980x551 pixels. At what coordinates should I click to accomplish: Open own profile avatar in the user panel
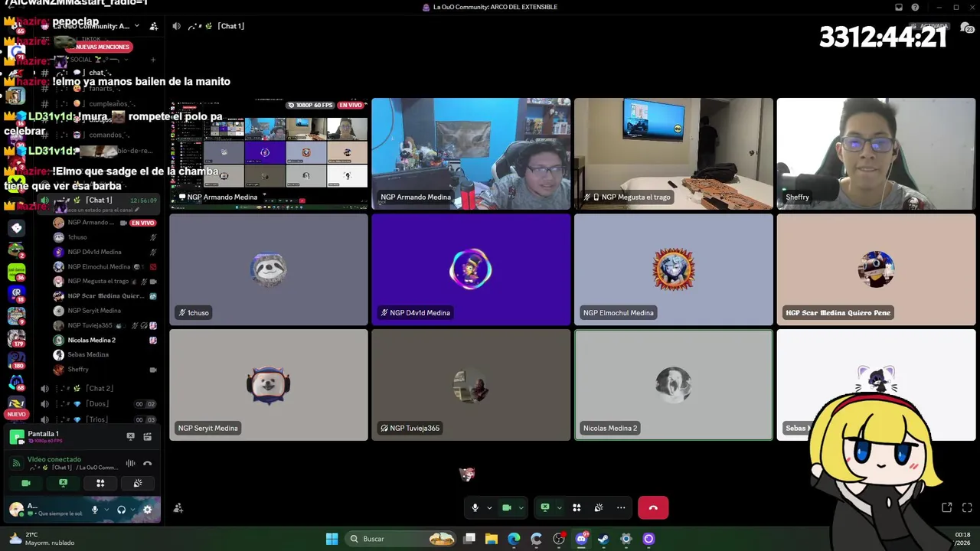16,509
